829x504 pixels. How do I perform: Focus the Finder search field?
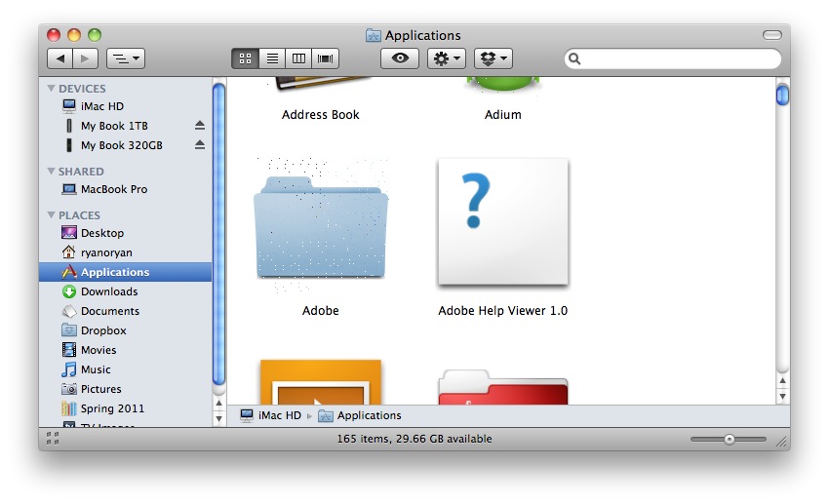pyautogui.click(x=673, y=58)
